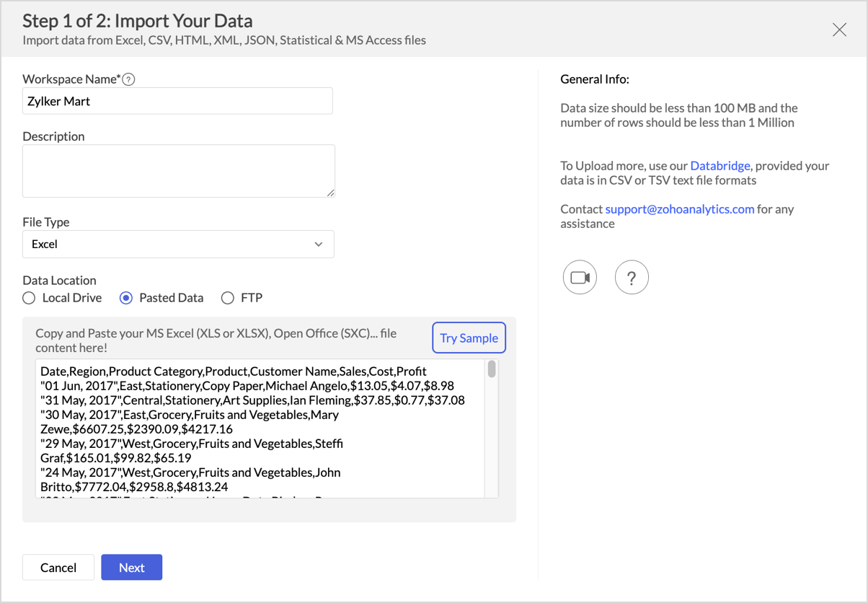The width and height of the screenshot is (868, 603).
Task: Click the "Zewe,$6607.25,$2390.09,$4217.16" line
Action: pos(136,429)
